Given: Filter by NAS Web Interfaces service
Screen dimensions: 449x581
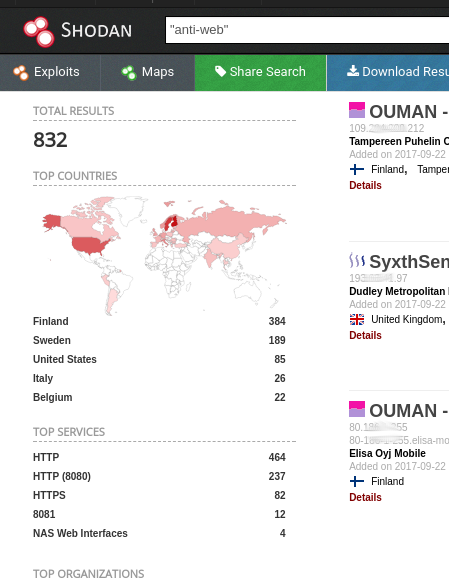Looking at the screenshot, I should coord(80,533).
